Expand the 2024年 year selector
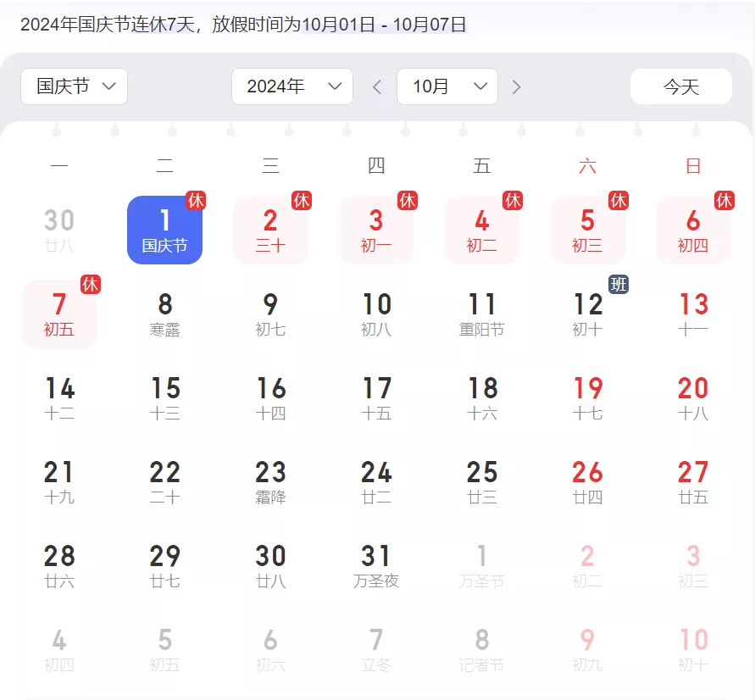755x700 pixels. coord(291,86)
